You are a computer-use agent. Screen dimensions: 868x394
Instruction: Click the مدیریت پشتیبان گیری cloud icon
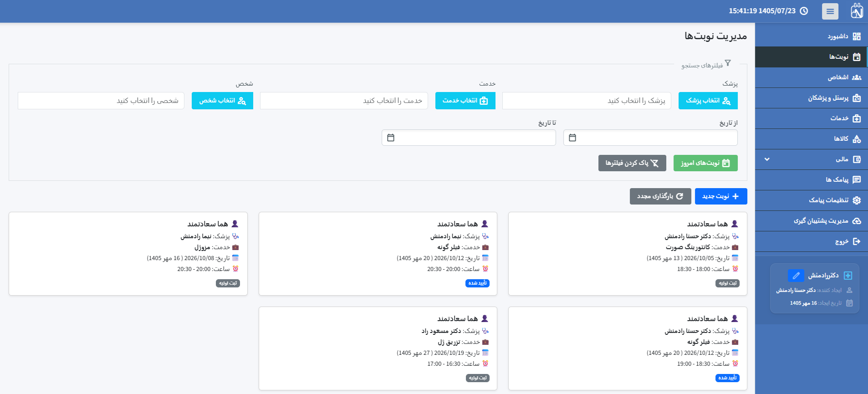857,221
